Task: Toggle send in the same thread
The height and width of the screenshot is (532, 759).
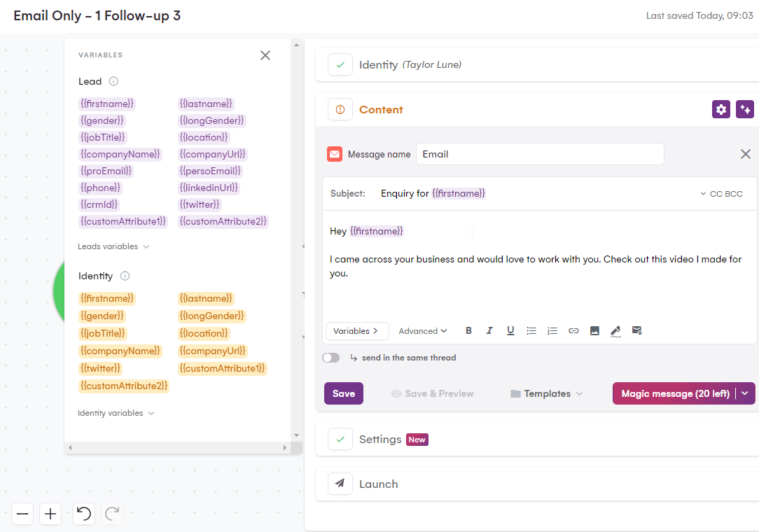Action: (331, 358)
